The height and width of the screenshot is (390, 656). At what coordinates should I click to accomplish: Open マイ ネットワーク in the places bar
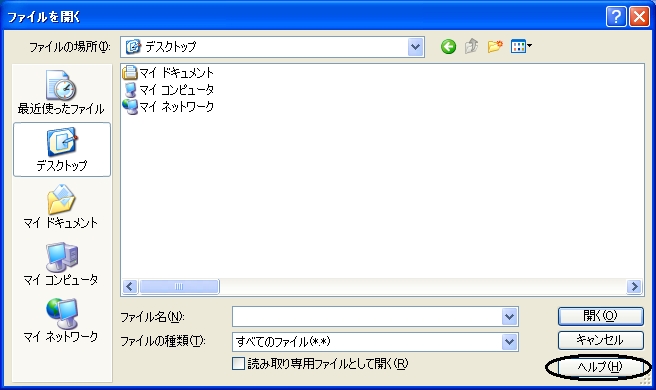point(61,321)
